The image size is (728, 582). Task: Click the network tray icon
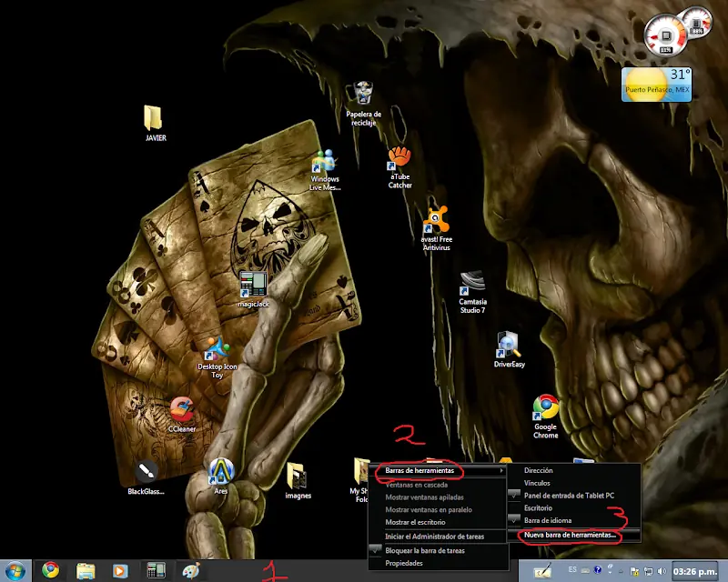point(649,571)
